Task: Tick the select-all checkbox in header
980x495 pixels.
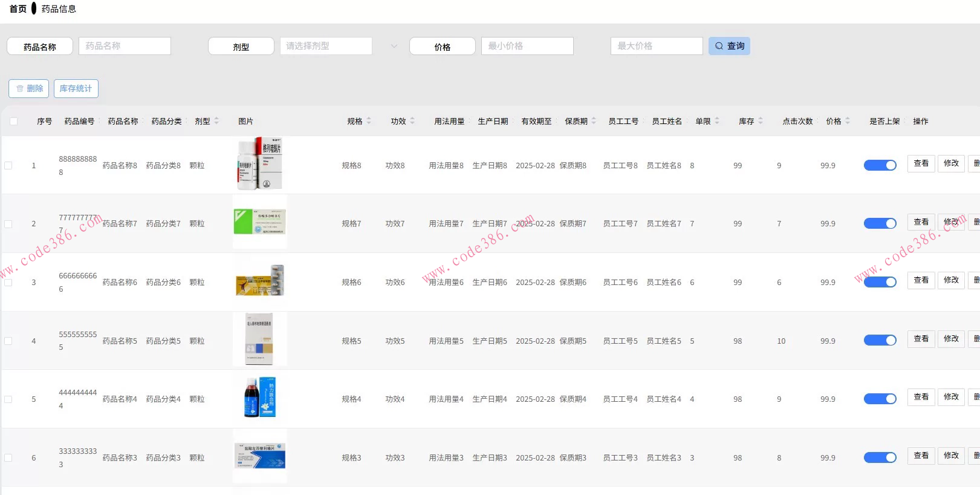Action: click(x=13, y=121)
